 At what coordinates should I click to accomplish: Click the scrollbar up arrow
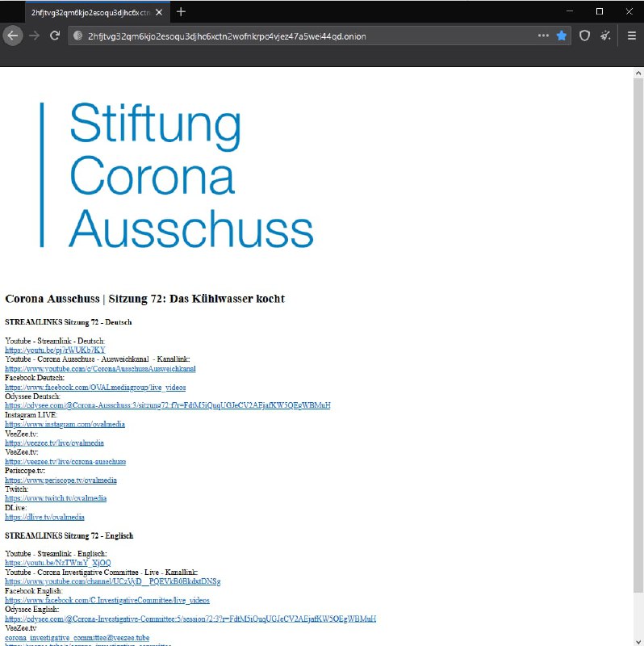click(x=638, y=73)
